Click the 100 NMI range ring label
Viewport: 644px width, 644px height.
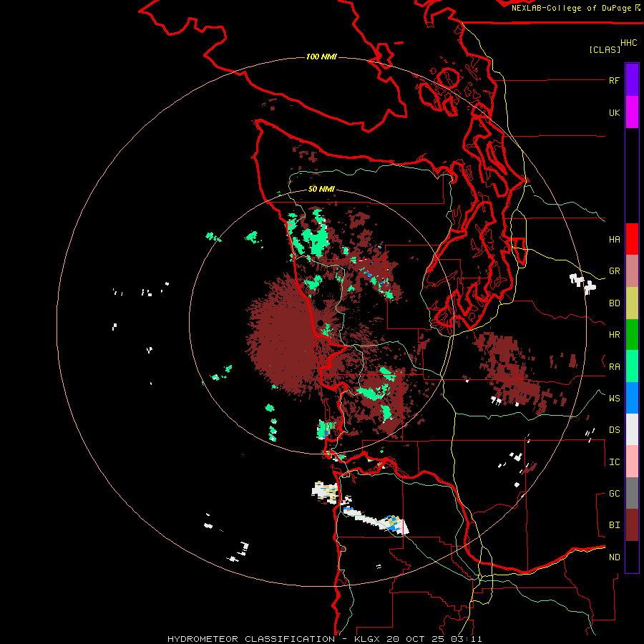coord(321,57)
